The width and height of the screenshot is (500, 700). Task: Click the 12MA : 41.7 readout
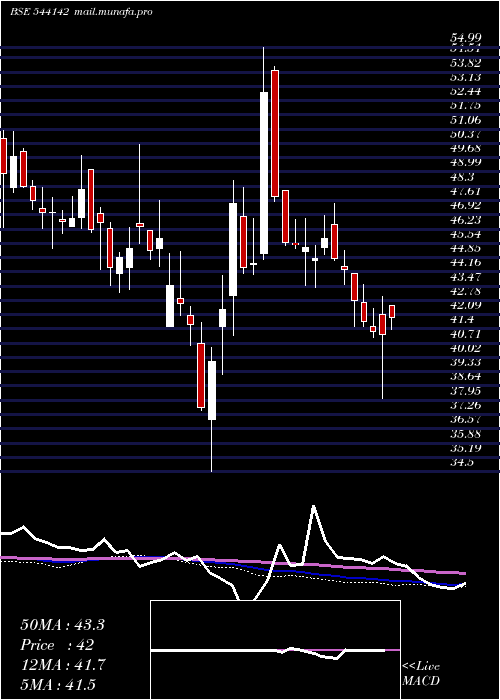pos(62,665)
